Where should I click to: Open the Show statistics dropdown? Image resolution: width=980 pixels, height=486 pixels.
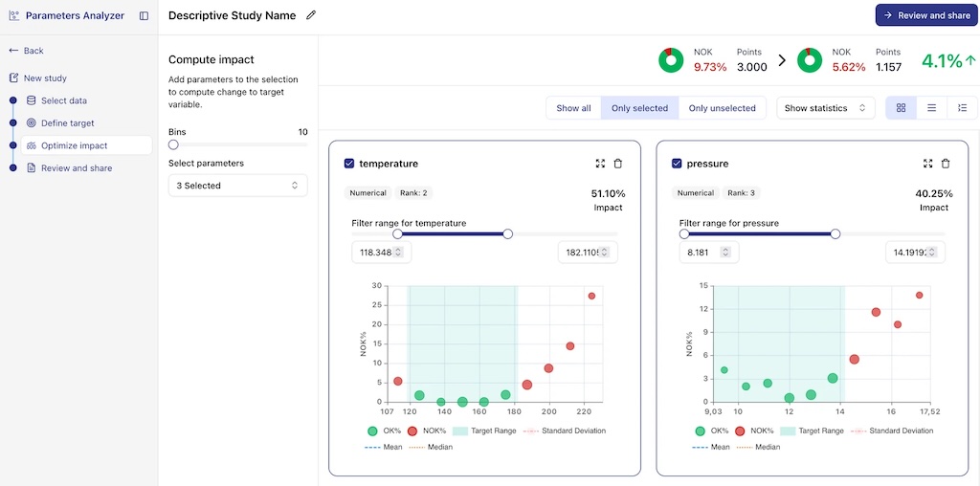825,108
